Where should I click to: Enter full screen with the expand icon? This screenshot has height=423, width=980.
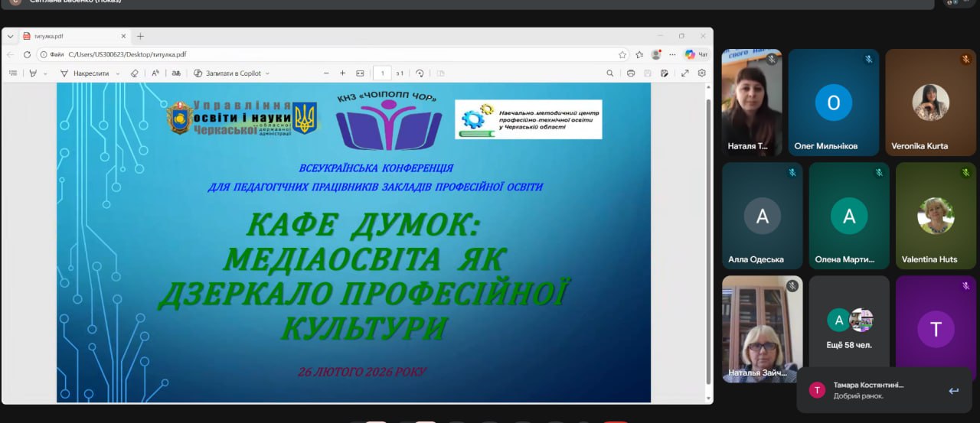(x=684, y=73)
